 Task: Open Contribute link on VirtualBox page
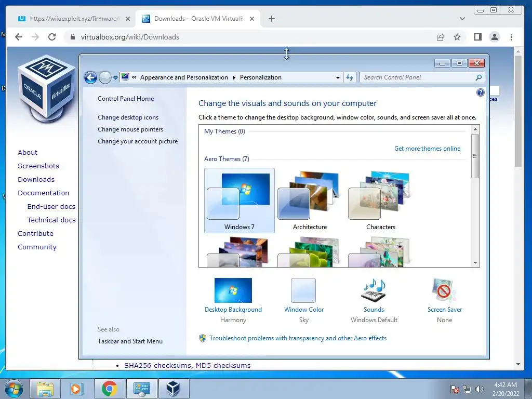tap(36, 234)
